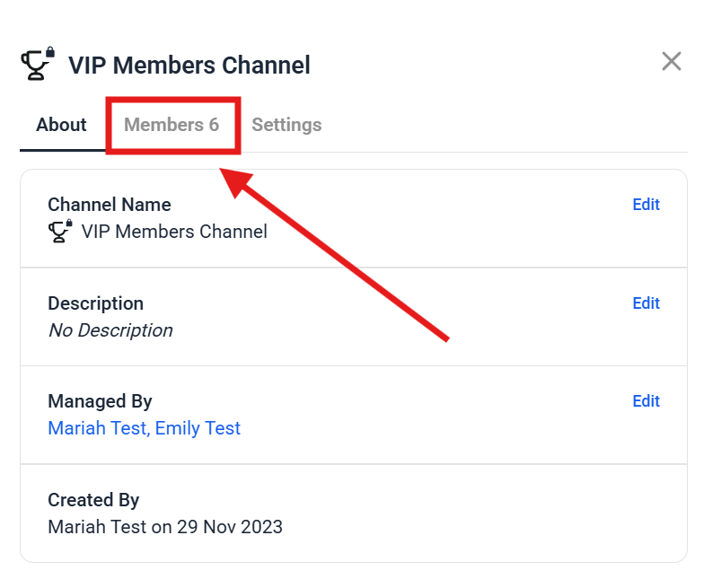The height and width of the screenshot is (588, 704).
Task: Close the channel details panel
Action: 671,62
